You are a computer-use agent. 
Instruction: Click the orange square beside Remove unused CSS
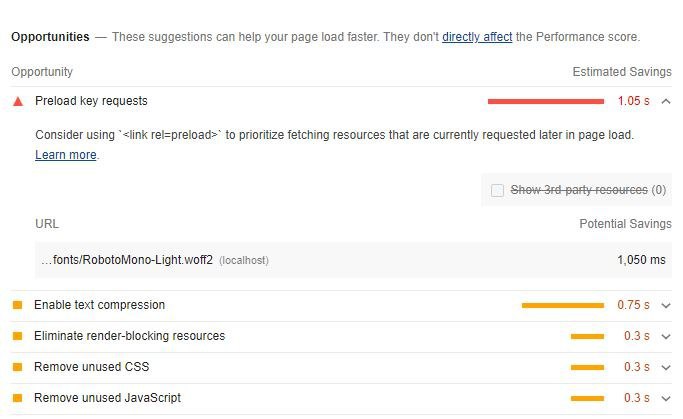click(x=17, y=367)
